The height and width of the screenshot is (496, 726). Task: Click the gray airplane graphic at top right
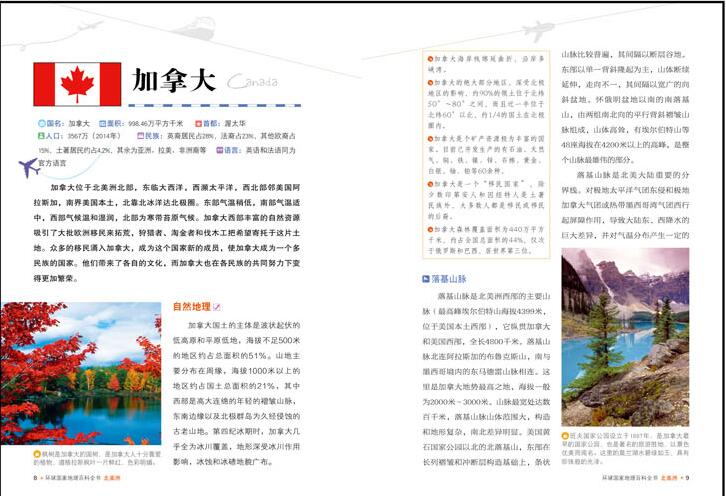536,30
